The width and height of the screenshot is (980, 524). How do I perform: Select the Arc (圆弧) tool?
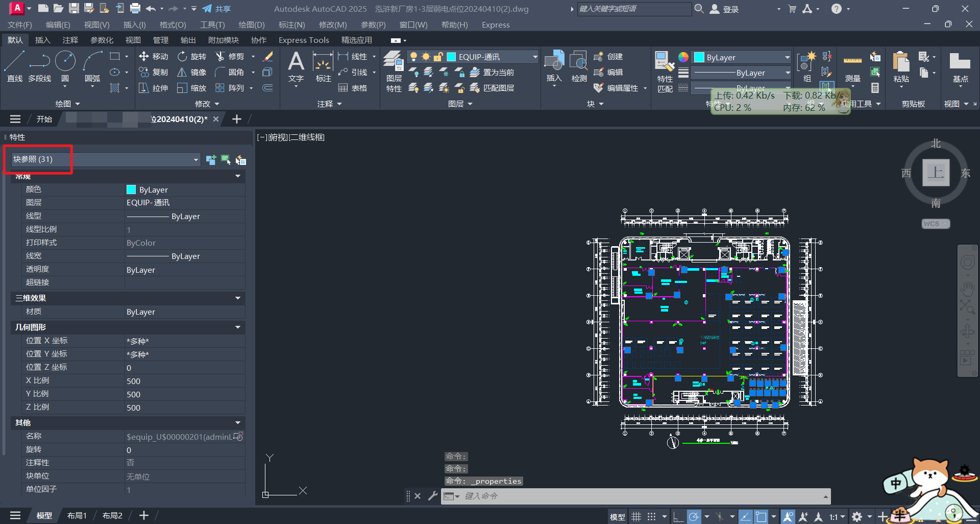coord(92,66)
